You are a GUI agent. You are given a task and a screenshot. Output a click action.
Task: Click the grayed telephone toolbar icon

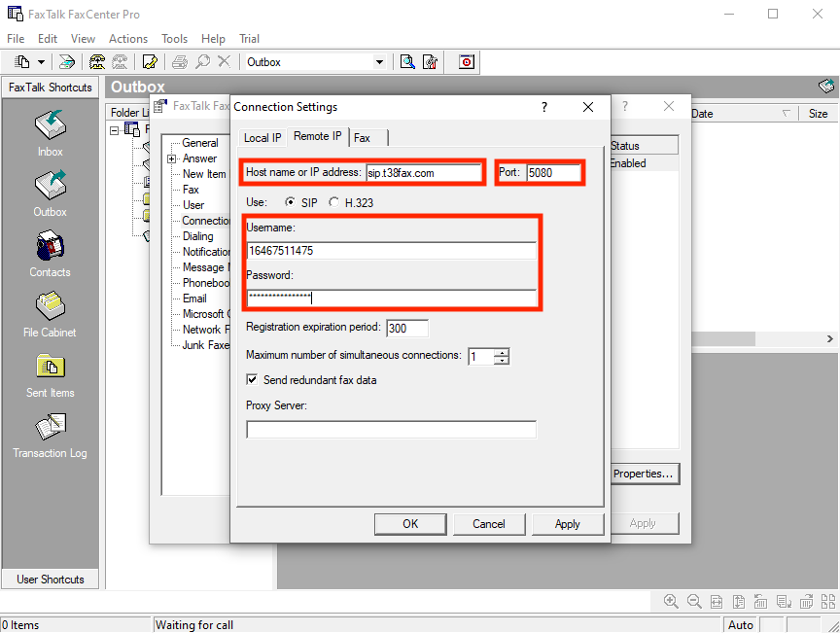point(120,62)
